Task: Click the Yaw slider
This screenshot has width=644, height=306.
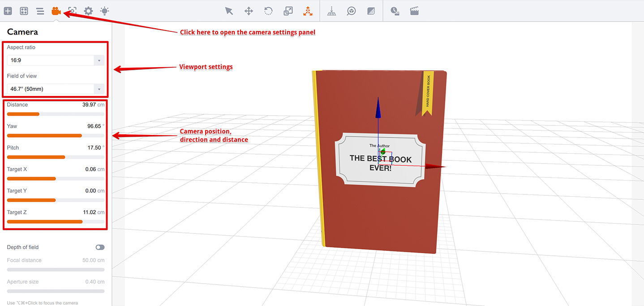Action: [56, 135]
